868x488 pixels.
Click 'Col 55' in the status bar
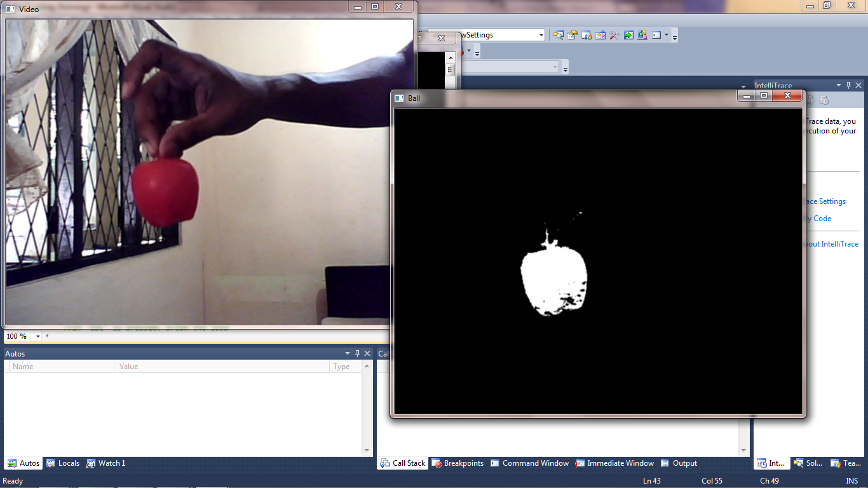click(712, 481)
